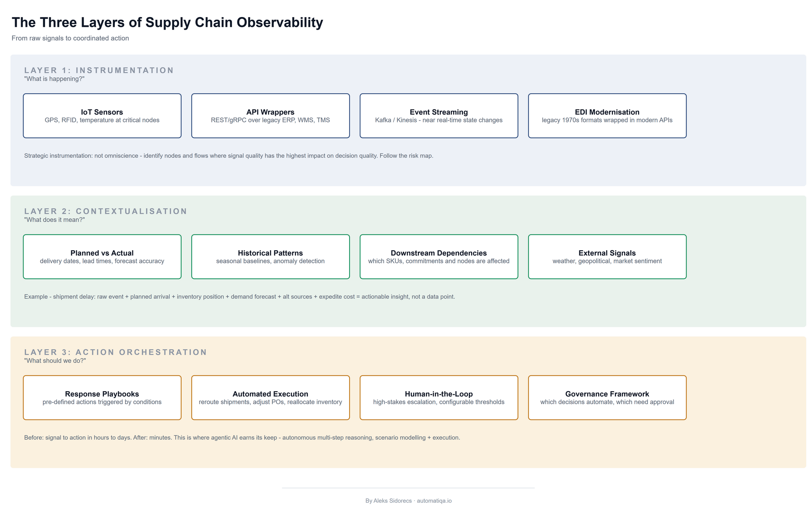Image resolution: width=812 pixels, height=510 pixels.
Task: Select the Downstream Dependencies card
Action: point(439,256)
